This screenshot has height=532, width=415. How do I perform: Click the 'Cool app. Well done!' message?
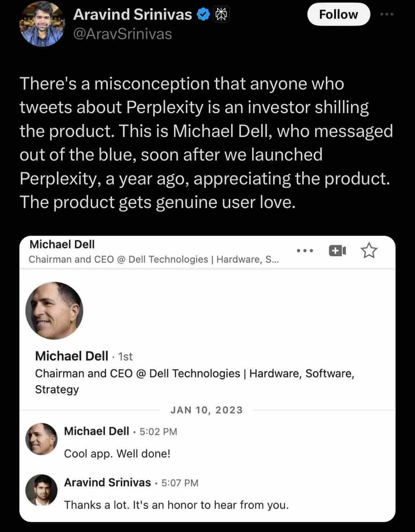pyautogui.click(x=117, y=454)
